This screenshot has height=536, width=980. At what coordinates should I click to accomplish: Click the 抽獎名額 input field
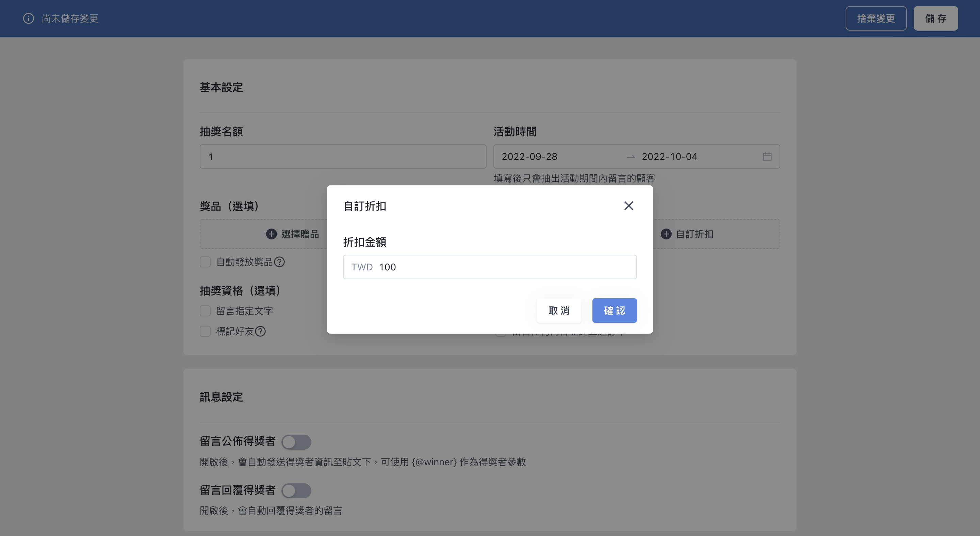click(343, 156)
